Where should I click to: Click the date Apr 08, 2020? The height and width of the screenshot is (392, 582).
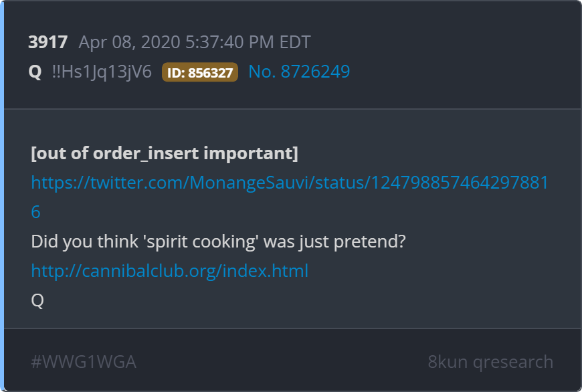129,43
